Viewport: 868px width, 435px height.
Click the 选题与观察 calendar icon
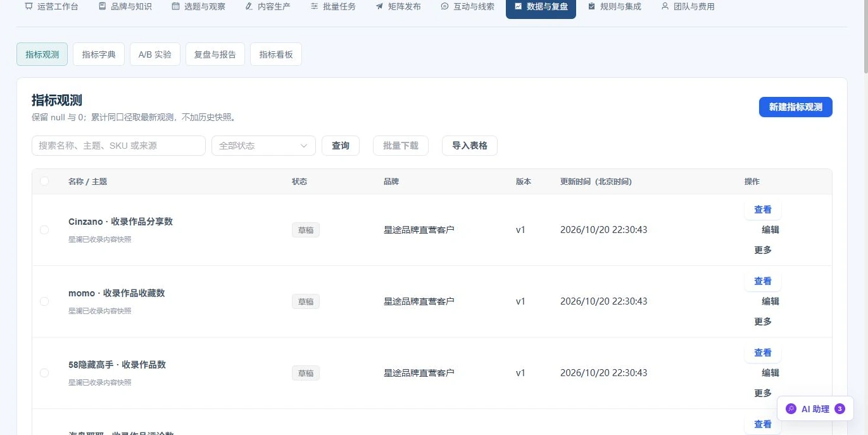tap(175, 6)
